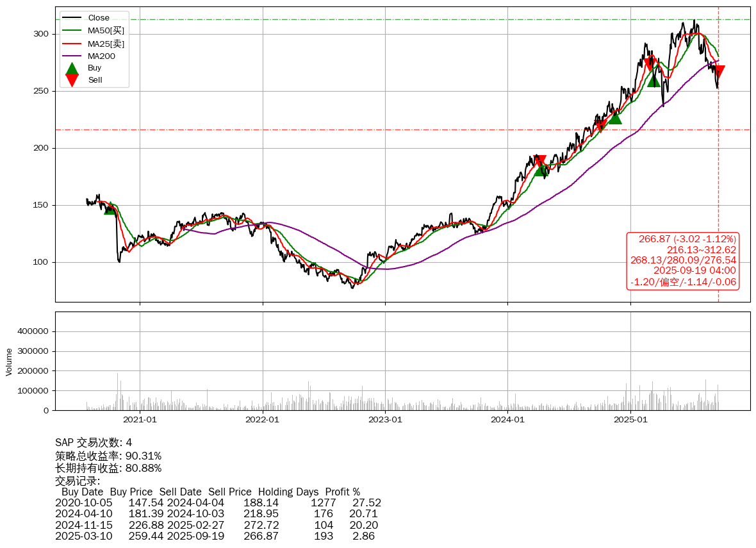Click the buy marker from March 2025
756x548 pixels.
(653, 80)
